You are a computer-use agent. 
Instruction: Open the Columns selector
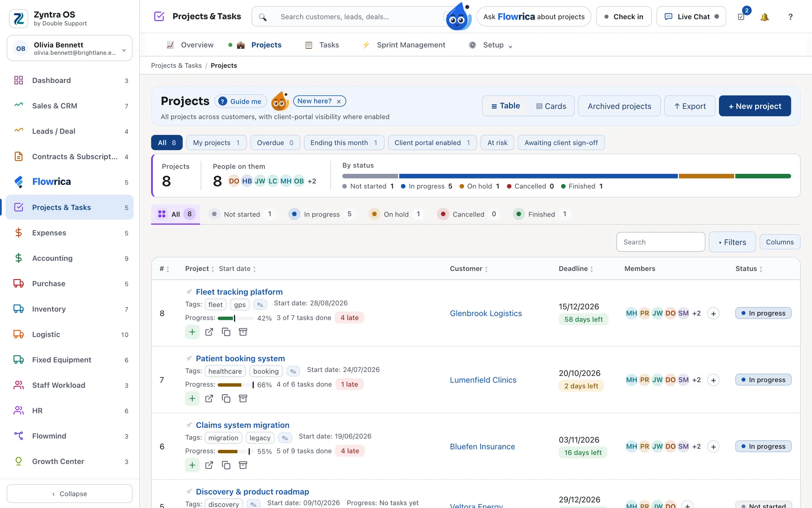780,242
